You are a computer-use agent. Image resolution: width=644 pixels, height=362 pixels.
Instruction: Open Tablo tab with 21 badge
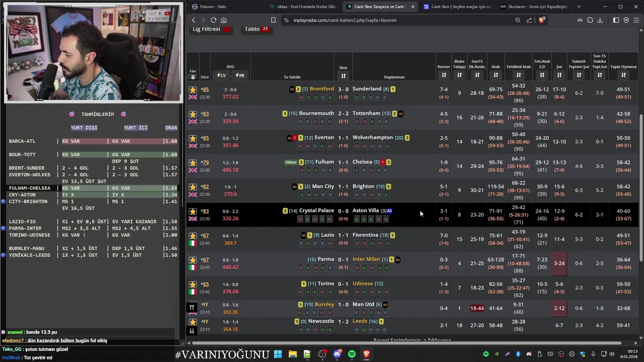pyautogui.click(x=257, y=29)
